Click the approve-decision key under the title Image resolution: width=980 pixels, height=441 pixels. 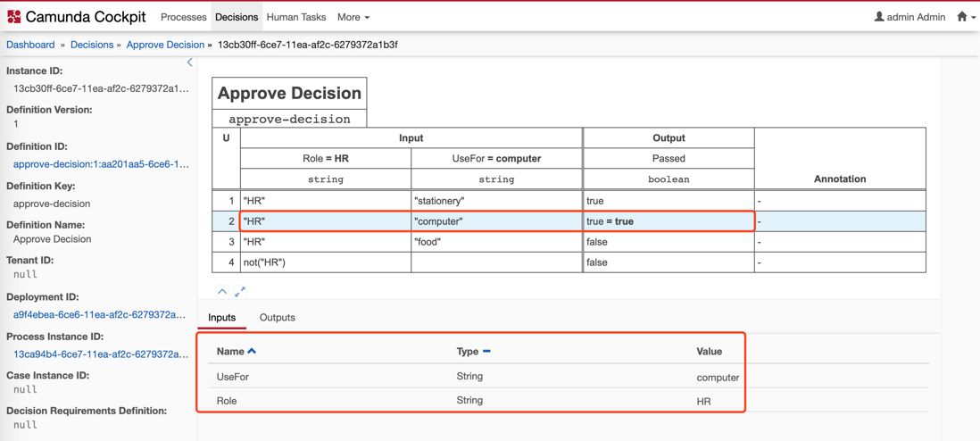[289, 119]
